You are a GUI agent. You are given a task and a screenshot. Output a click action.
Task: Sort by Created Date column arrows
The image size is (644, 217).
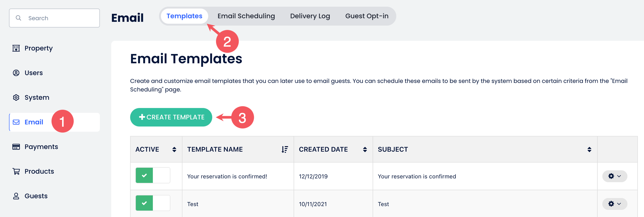[365, 150]
